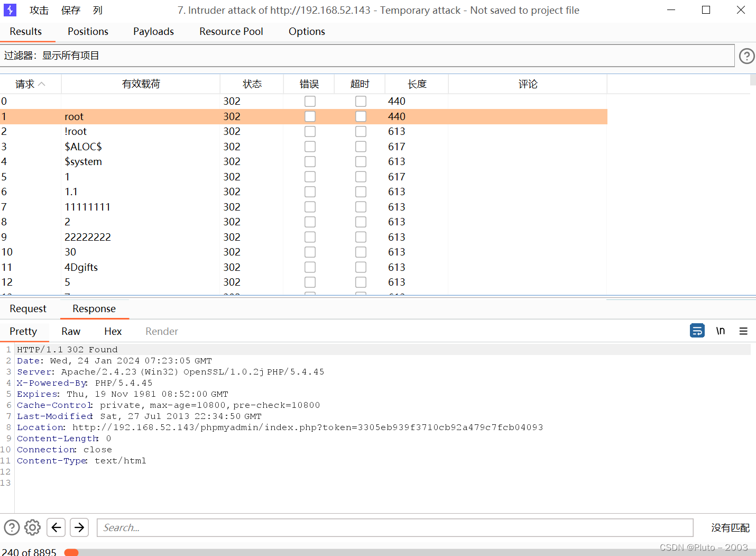Open search settings gear icon

pyautogui.click(x=32, y=527)
